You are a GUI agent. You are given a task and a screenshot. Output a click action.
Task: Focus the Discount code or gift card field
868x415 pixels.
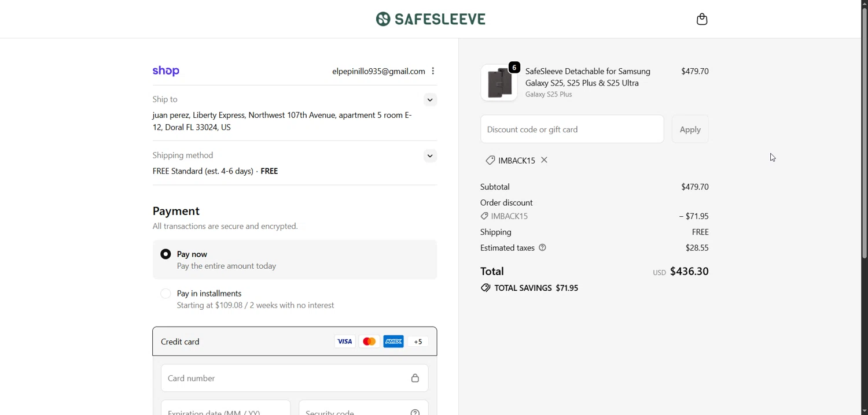click(572, 129)
